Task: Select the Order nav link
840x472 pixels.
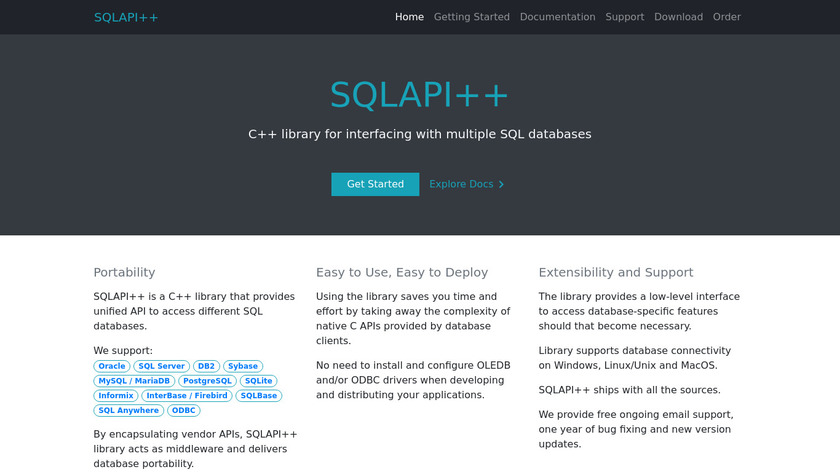Action: pos(727,17)
